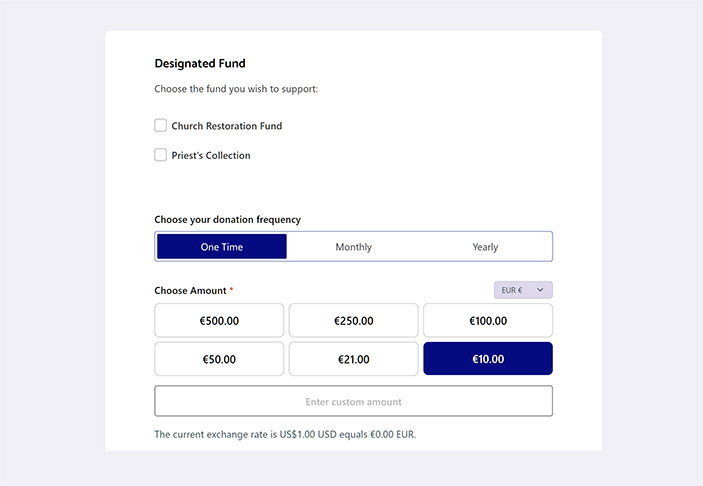This screenshot has width=703, height=486.
Task: Click the Designated Fund heading
Action: 200,64
